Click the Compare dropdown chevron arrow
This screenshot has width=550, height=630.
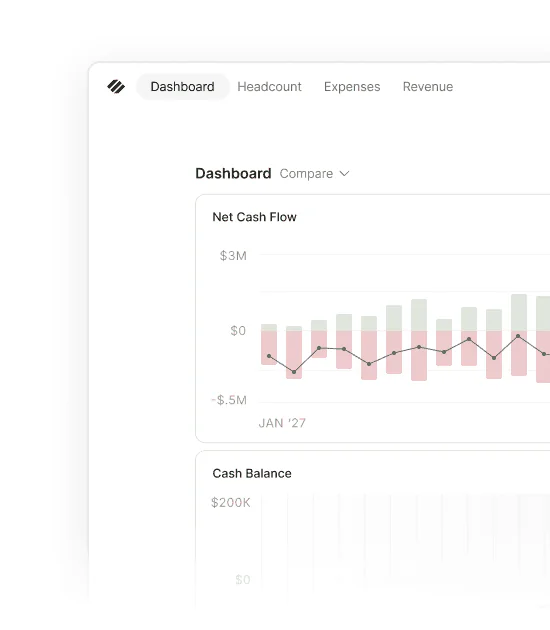(344, 174)
